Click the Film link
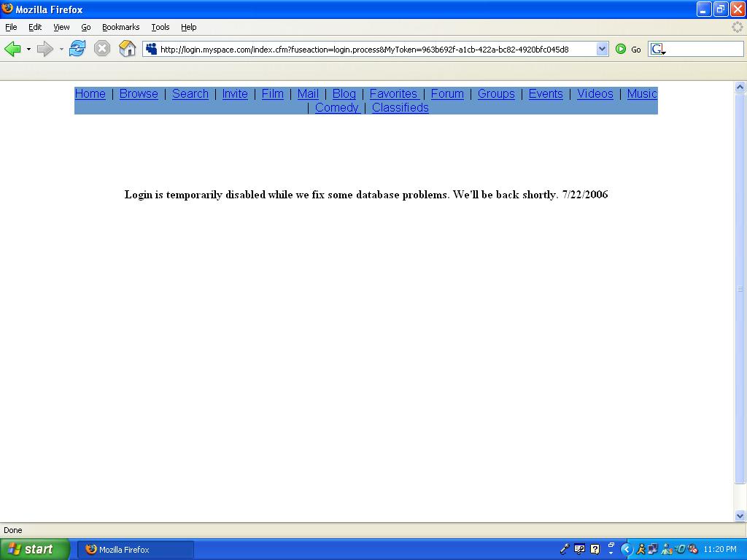 273,94
